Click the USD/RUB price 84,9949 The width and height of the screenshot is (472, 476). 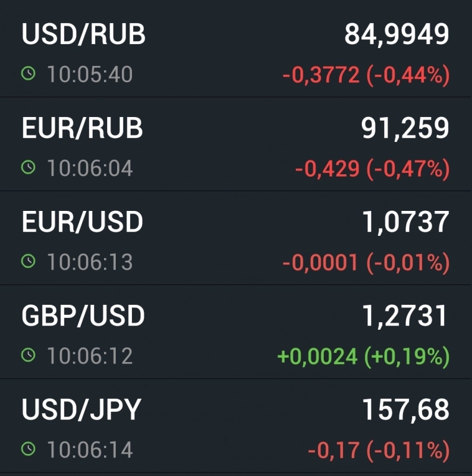(397, 35)
